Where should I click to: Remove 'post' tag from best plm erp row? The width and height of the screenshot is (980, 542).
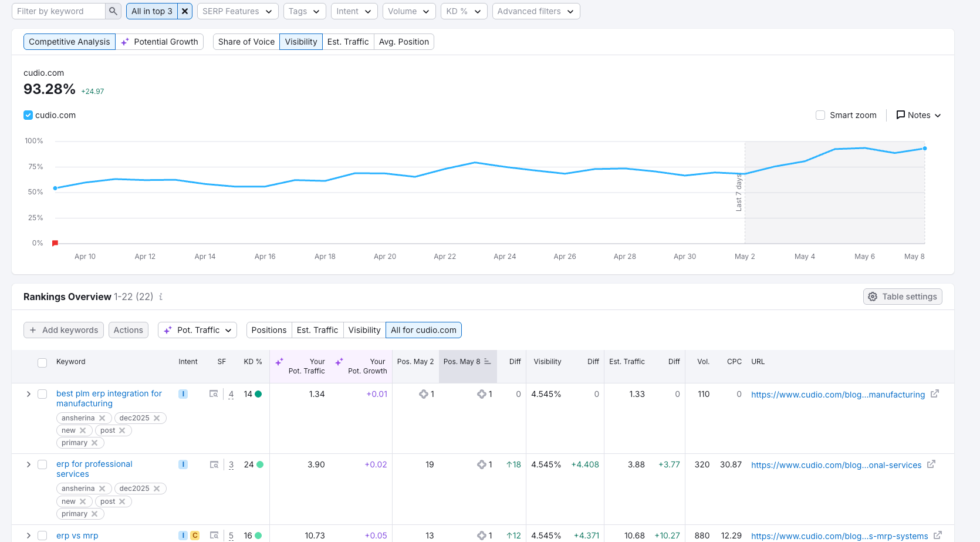(122, 430)
